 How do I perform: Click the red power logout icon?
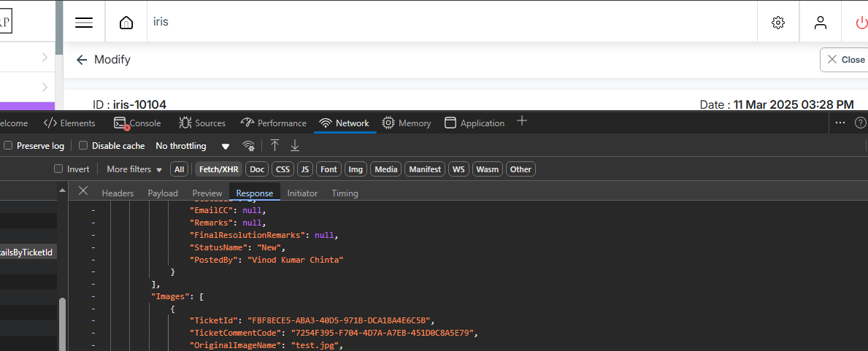coord(861,22)
